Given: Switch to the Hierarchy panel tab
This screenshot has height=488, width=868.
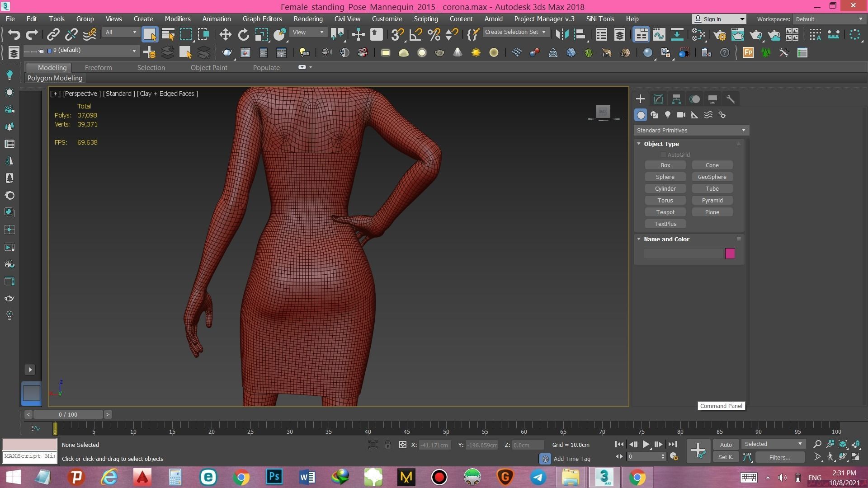Looking at the screenshot, I should coord(676,99).
